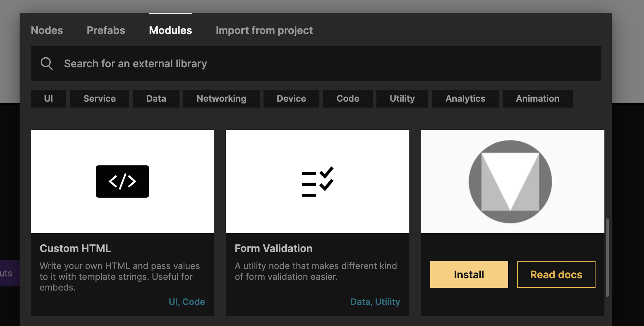This screenshot has width=644, height=326.
Task: Switch to the Nodes tab
Action: [x=47, y=30]
